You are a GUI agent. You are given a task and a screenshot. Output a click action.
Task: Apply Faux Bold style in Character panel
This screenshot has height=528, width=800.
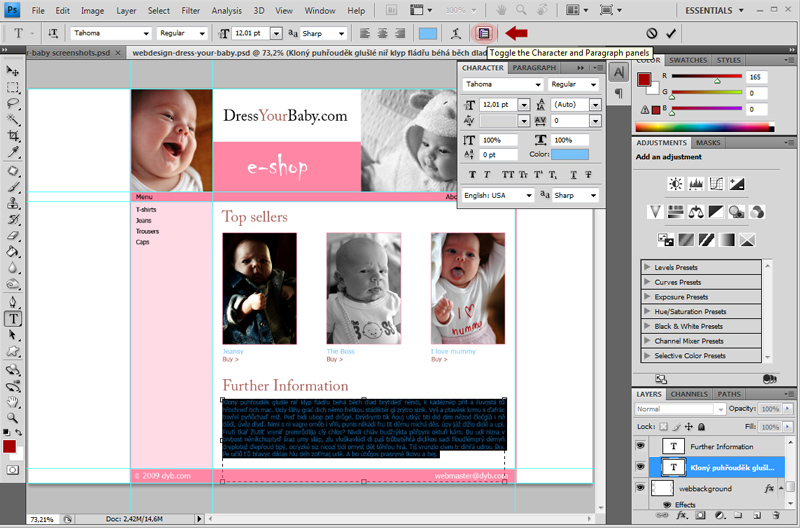tap(474, 175)
